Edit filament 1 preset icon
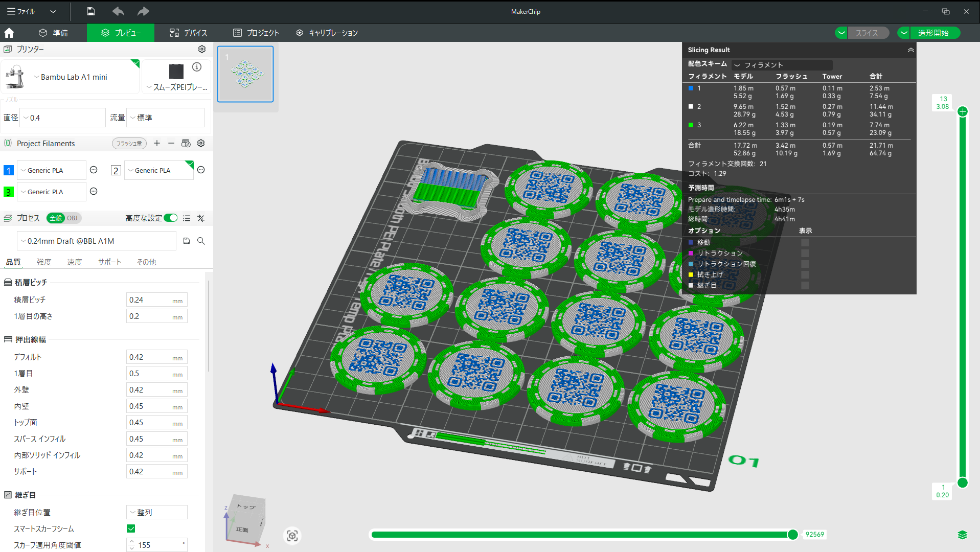 (94, 170)
